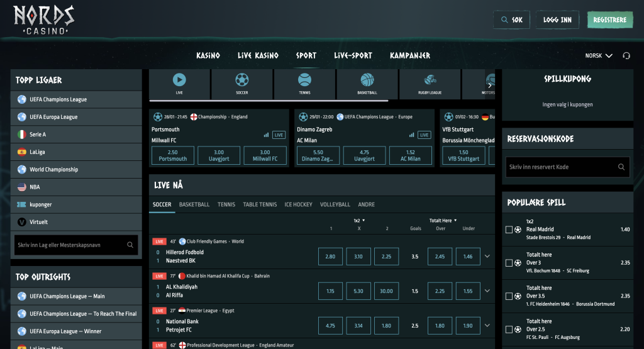Image resolution: width=644 pixels, height=349 pixels.
Task: Select 30.00 odds for Al Riffa
Action: (x=386, y=291)
